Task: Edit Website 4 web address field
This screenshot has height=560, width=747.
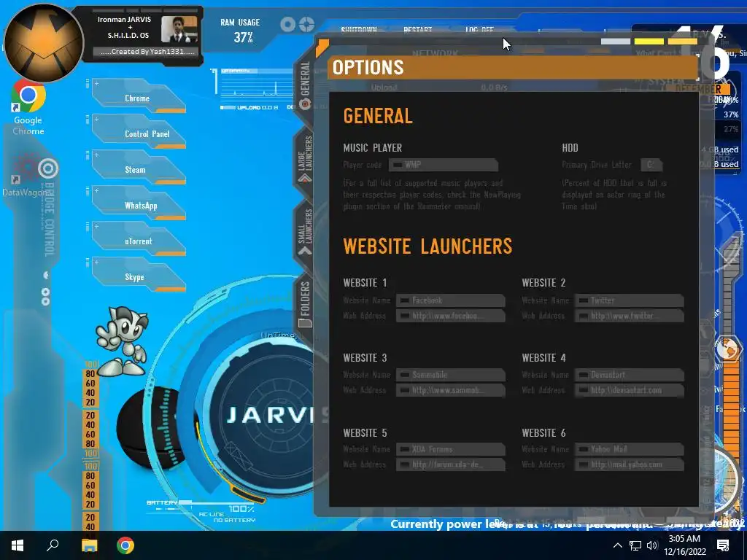Action: pos(630,390)
